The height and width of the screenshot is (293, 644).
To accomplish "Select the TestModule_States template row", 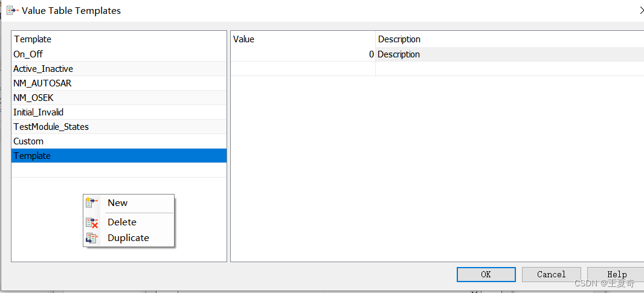I will tap(119, 127).
